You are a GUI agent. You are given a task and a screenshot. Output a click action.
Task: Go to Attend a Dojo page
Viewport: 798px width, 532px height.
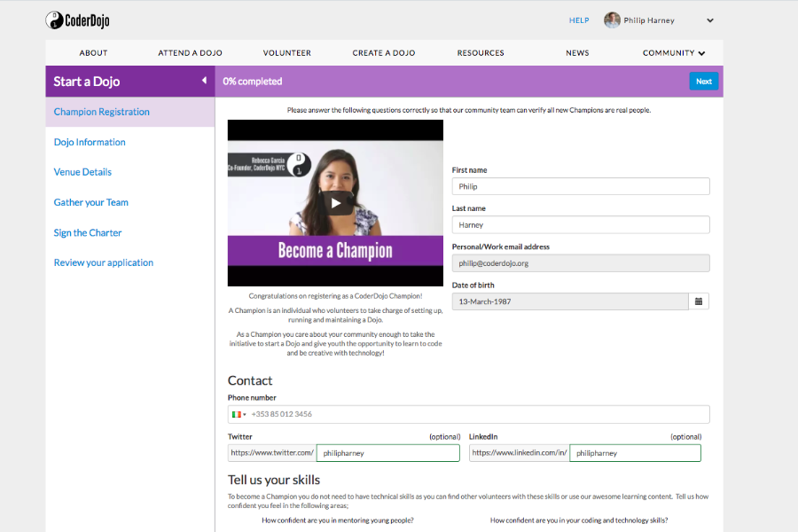[x=190, y=53]
